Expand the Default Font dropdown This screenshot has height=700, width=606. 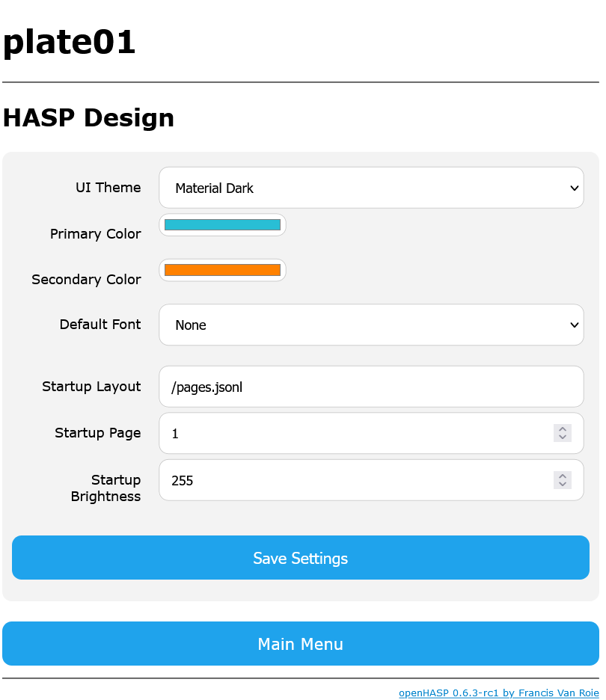coord(371,325)
